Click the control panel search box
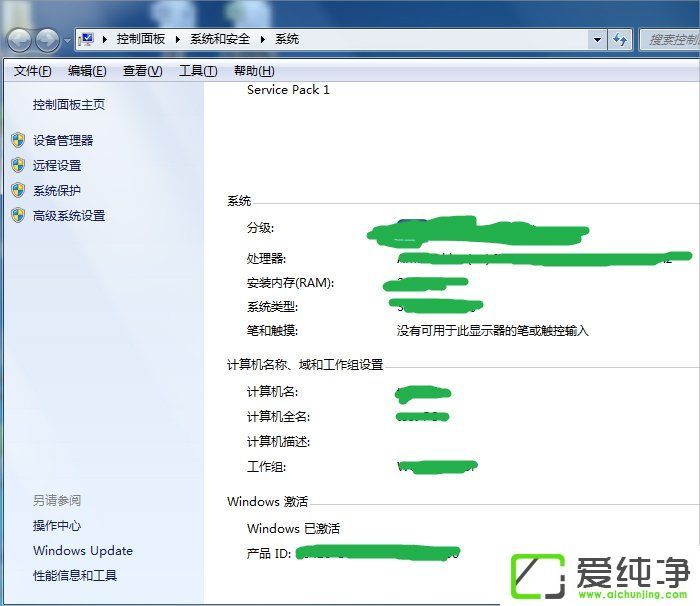700x606 pixels. click(671, 39)
